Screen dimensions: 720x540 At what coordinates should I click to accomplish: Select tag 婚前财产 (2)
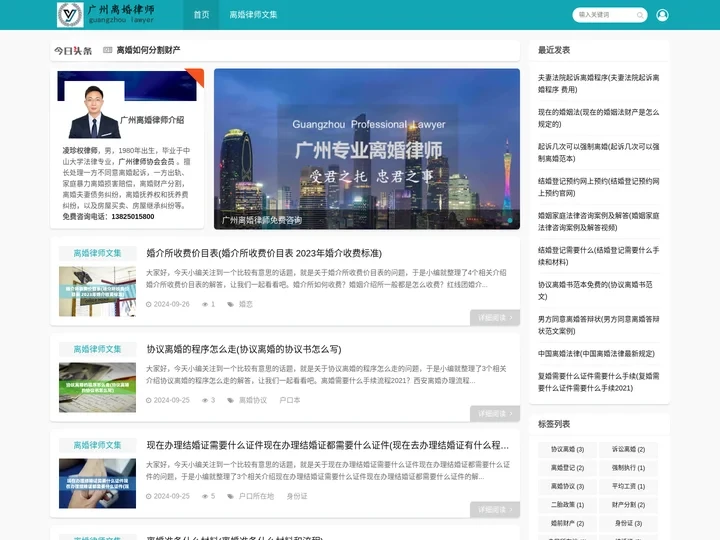(568, 523)
